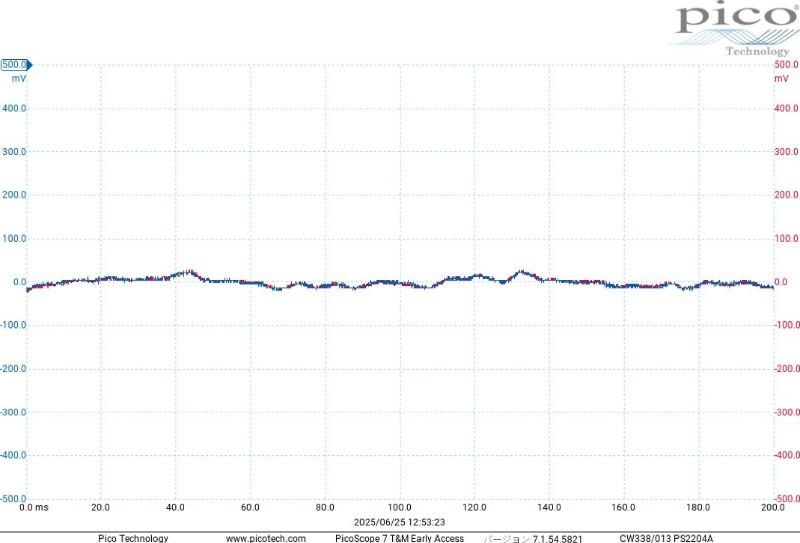This screenshot has height=543, width=800.
Task: Click the blue mV unit label on left axis
Action: [x=18, y=78]
